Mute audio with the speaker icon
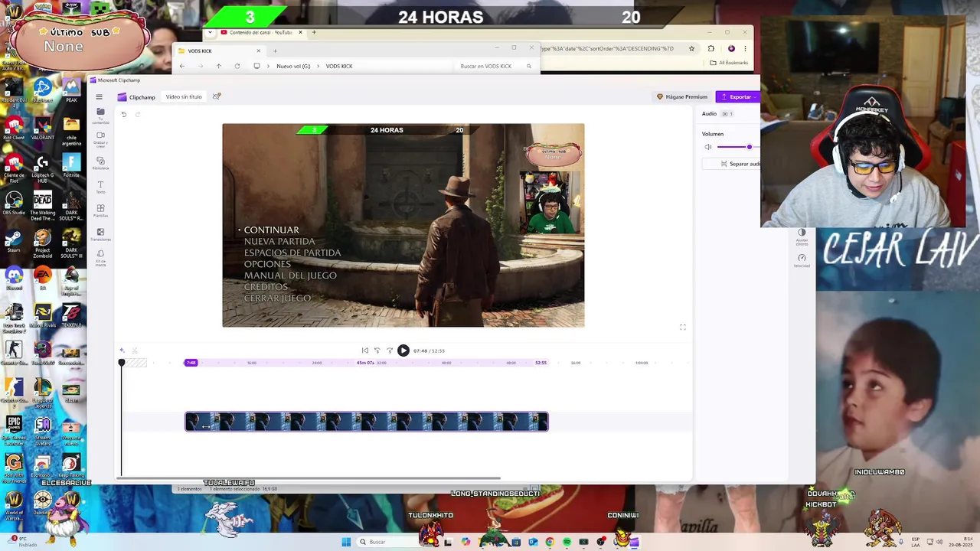Viewport: 980px width, 551px height. tap(708, 147)
